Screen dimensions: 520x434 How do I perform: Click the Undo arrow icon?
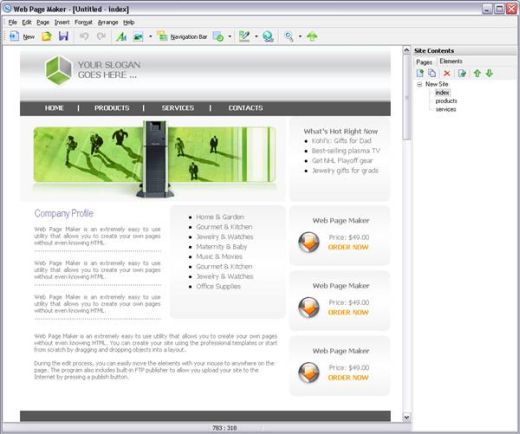point(84,36)
